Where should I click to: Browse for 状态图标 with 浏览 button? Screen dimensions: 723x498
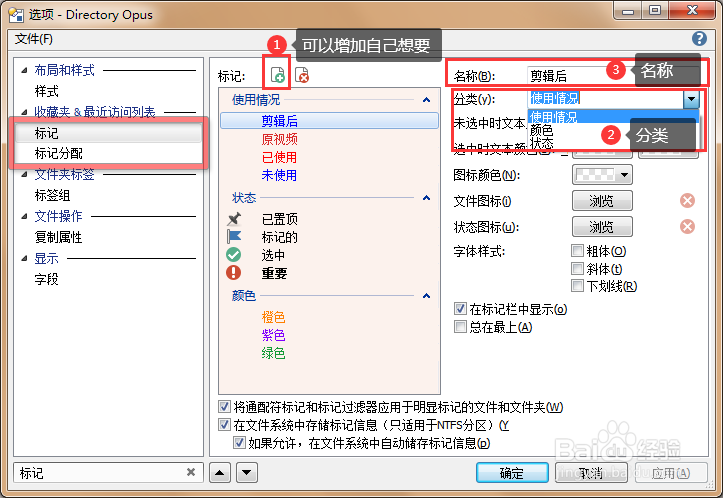(602, 226)
